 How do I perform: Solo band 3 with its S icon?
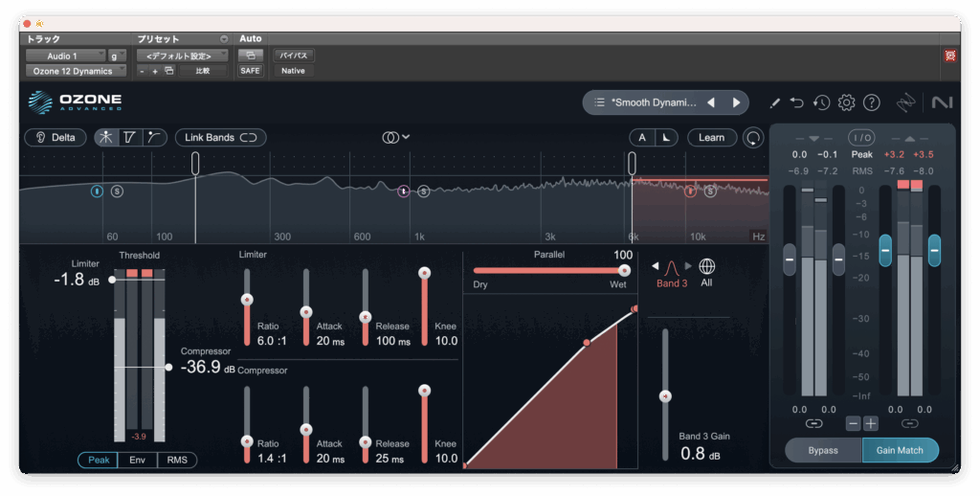[x=710, y=192]
